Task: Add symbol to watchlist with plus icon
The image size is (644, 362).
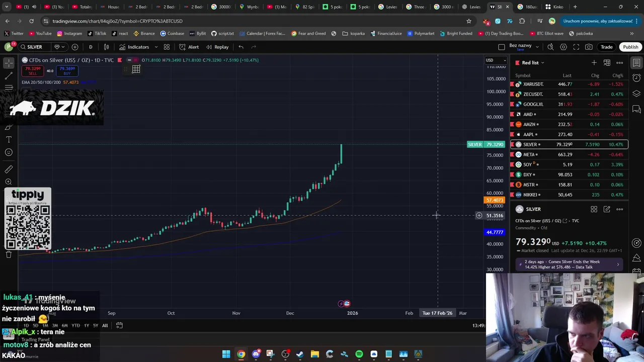Action: [x=594, y=62]
